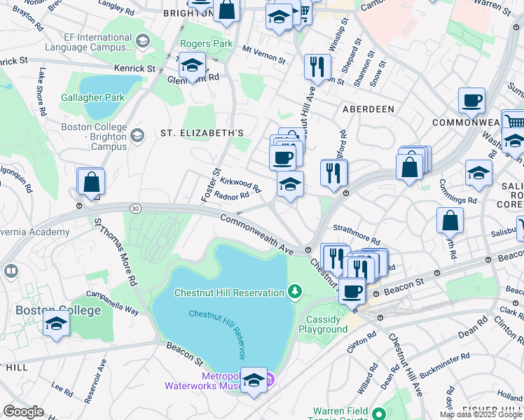
Task: Select the coffee cup marker in St. Elizabeth's
Action: coord(283,160)
